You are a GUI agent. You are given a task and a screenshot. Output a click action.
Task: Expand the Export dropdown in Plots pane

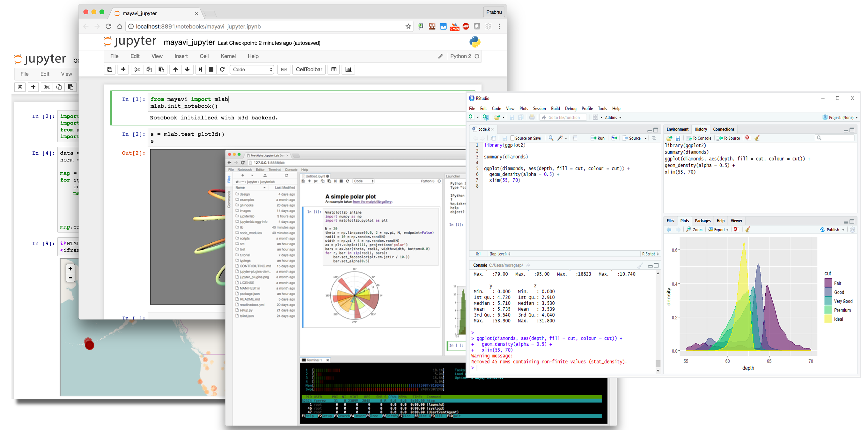(718, 230)
